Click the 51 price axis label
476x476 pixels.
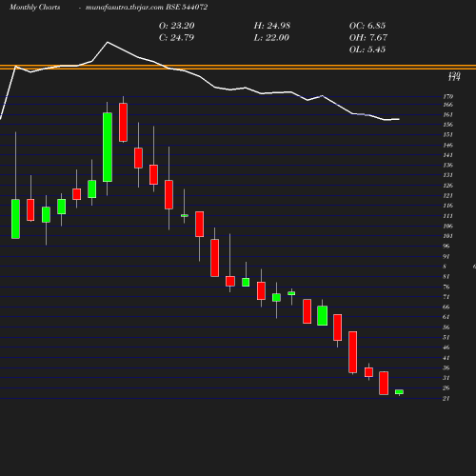point(446,337)
